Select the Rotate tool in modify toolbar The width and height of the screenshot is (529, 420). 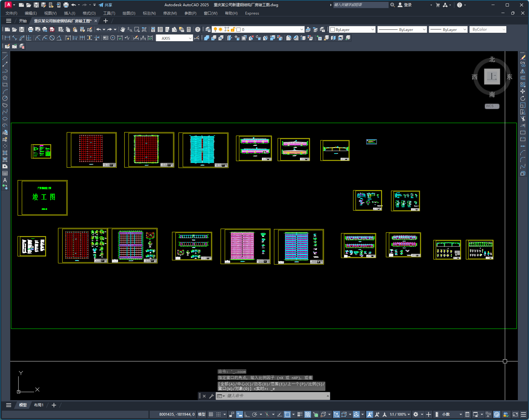click(x=523, y=98)
